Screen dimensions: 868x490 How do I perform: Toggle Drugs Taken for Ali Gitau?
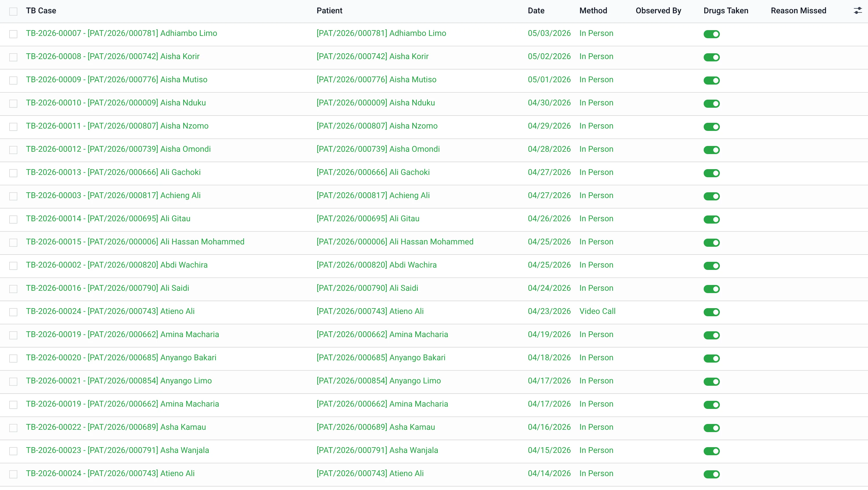click(711, 220)
